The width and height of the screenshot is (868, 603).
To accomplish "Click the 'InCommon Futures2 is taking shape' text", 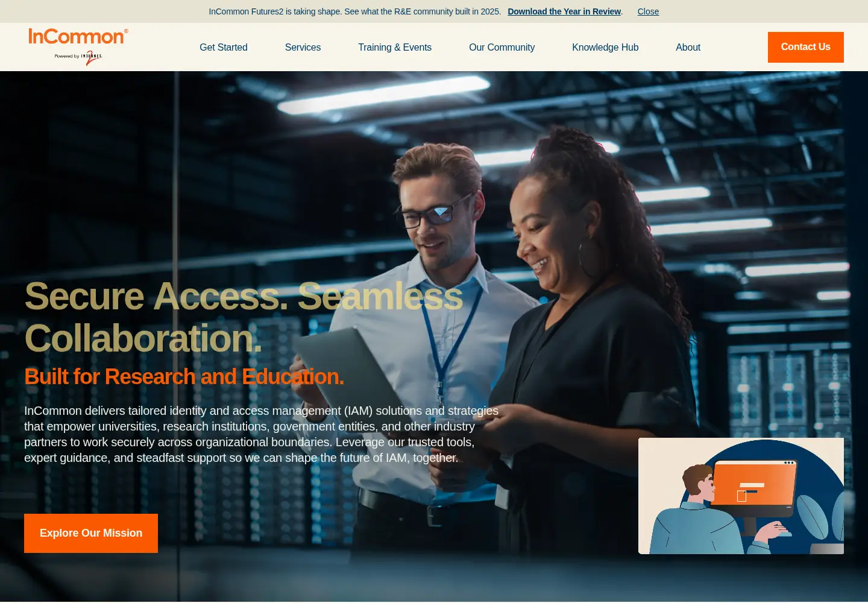I will [x=355, y=11].
